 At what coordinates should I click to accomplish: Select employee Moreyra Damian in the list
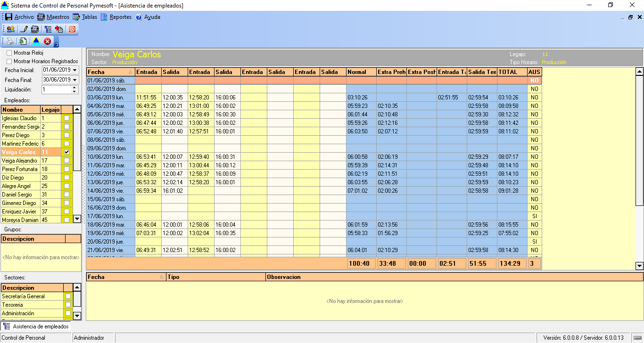(20, 220)
